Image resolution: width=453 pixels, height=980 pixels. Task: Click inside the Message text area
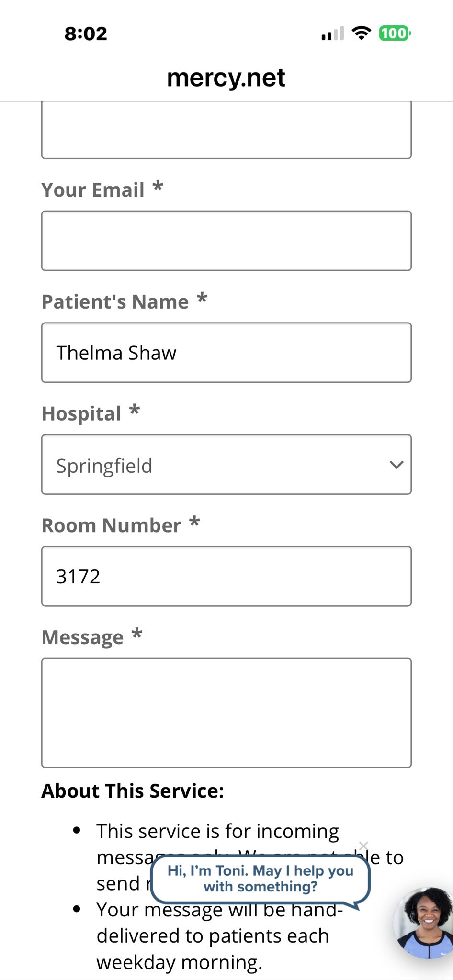tap(226, 713)
